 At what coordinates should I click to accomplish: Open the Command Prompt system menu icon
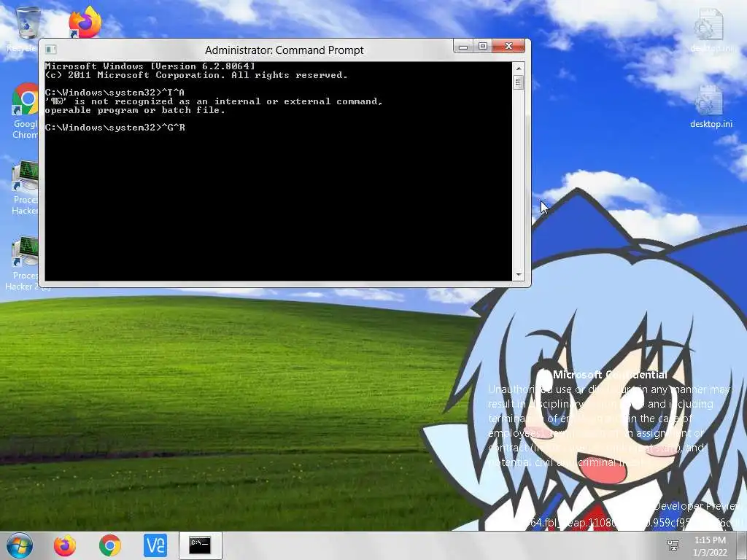pos(50,50)
